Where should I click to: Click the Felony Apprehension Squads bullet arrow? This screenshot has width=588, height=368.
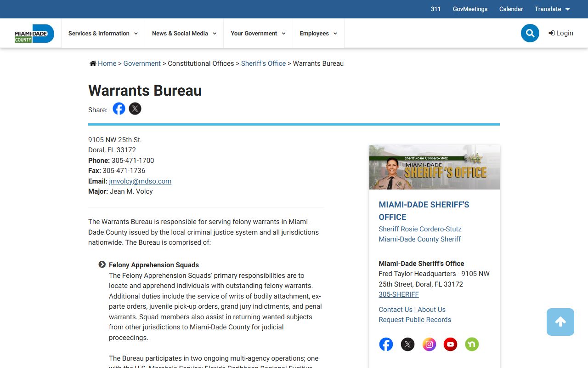coord(102,264)
